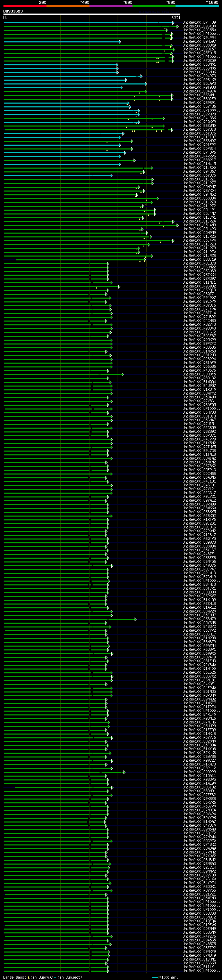Screen dimensions: 222x980
Task: Select the UniRef100_Q9FN52 label
Action: (x=199, y=195)
